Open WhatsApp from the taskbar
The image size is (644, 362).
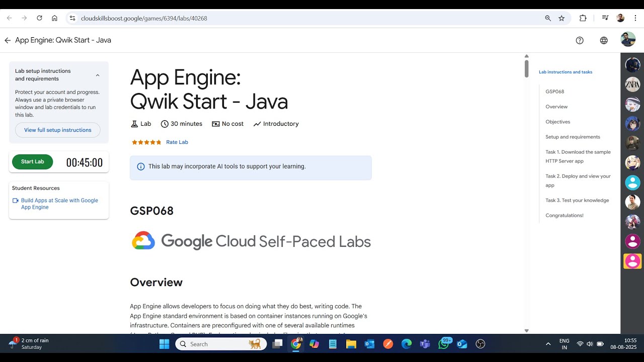coord(444,344)
